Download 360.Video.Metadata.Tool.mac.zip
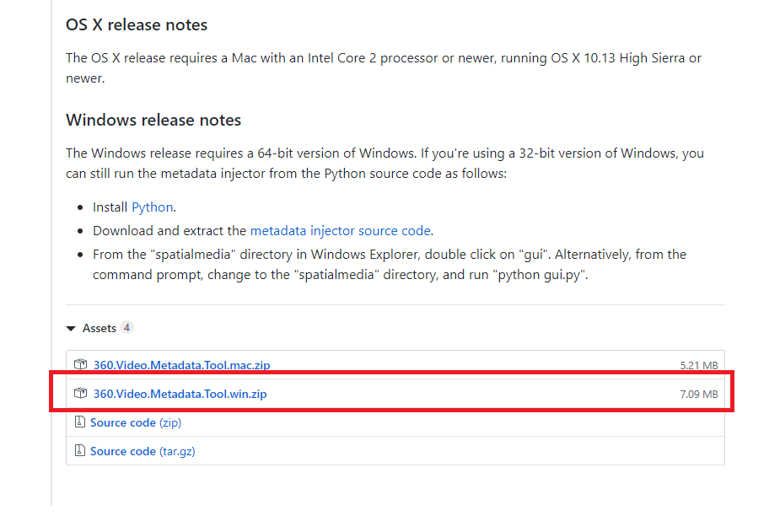This screenshot has height=532, width=780. tap(181, 365)
